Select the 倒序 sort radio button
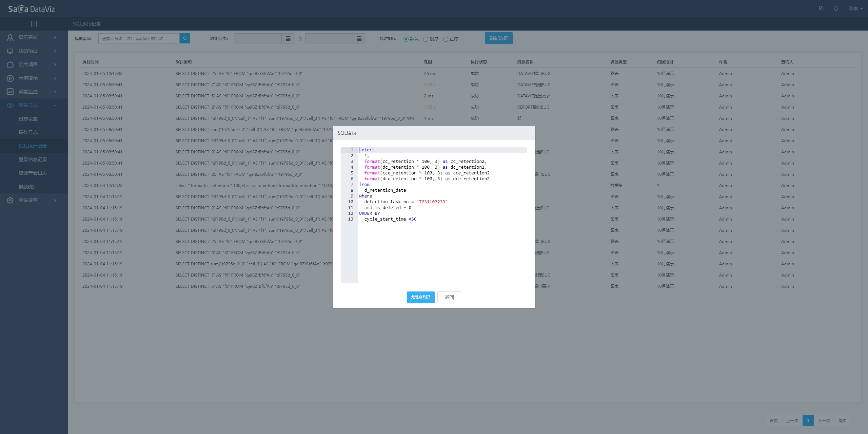Screen dimensions: 868x434 pyautogui.click(x=426, y=39)
